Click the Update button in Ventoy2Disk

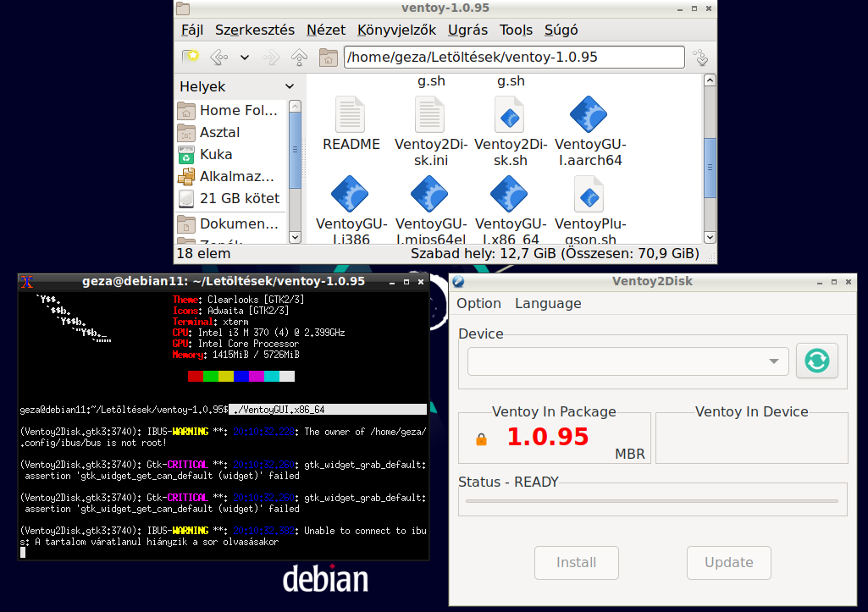click(x=728, y=563)
